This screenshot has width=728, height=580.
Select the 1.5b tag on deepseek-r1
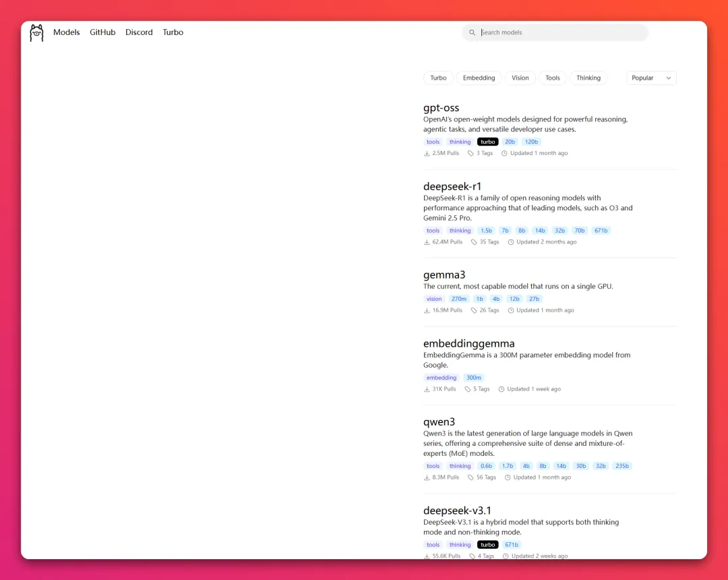click(x=486, y=231)
